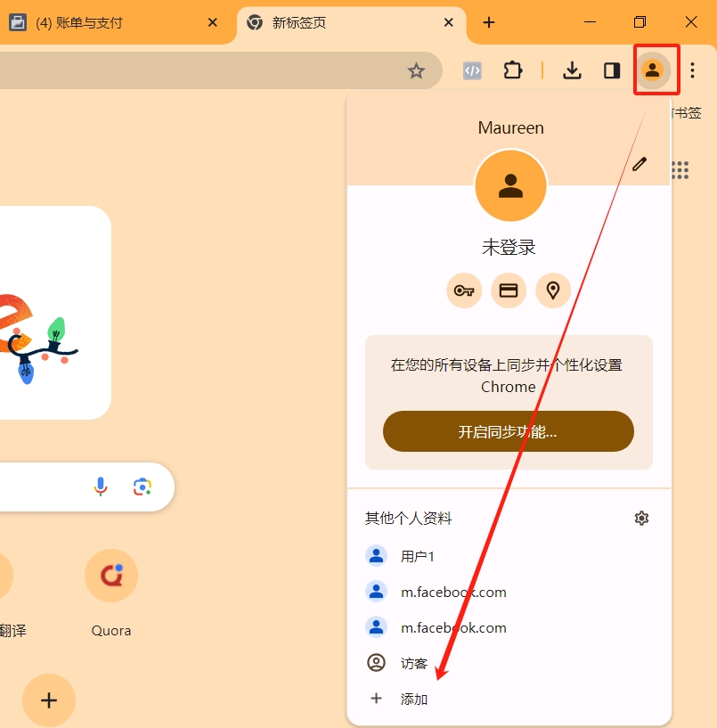Click the Google search box
This screenshot has height=728, width=717.
86,487
